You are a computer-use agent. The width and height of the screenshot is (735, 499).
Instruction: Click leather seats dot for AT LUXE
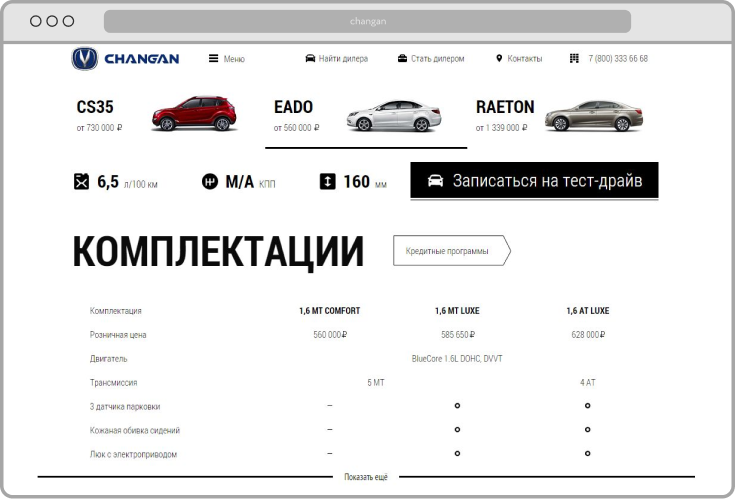click(587, 430)
